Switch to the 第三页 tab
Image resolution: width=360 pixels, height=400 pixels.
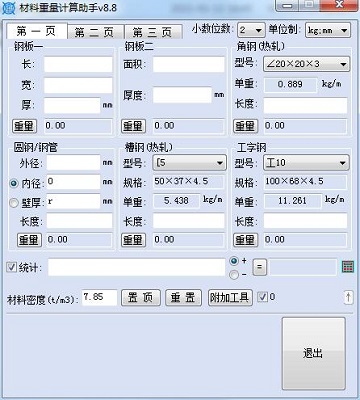(153, 32)
